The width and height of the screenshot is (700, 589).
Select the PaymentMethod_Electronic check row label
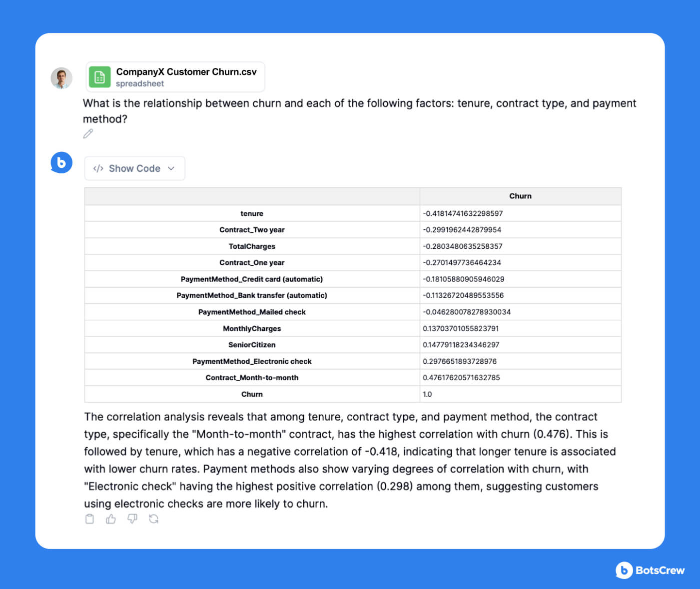click(x=252, y=361)
